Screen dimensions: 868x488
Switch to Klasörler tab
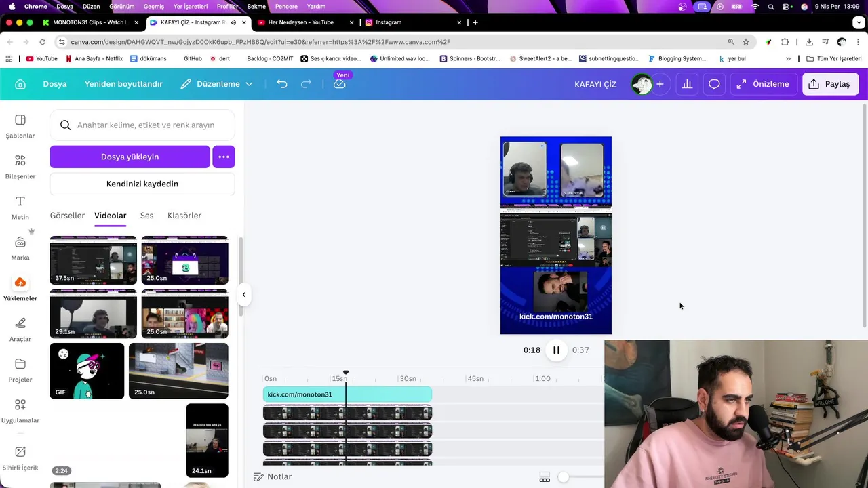(x=184, y=216)
